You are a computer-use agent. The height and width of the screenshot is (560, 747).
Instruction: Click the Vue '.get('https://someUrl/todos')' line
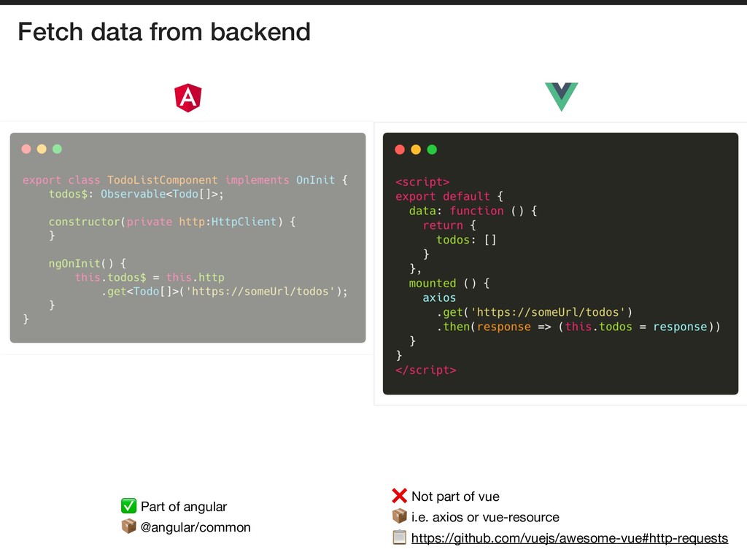point(535,312)
